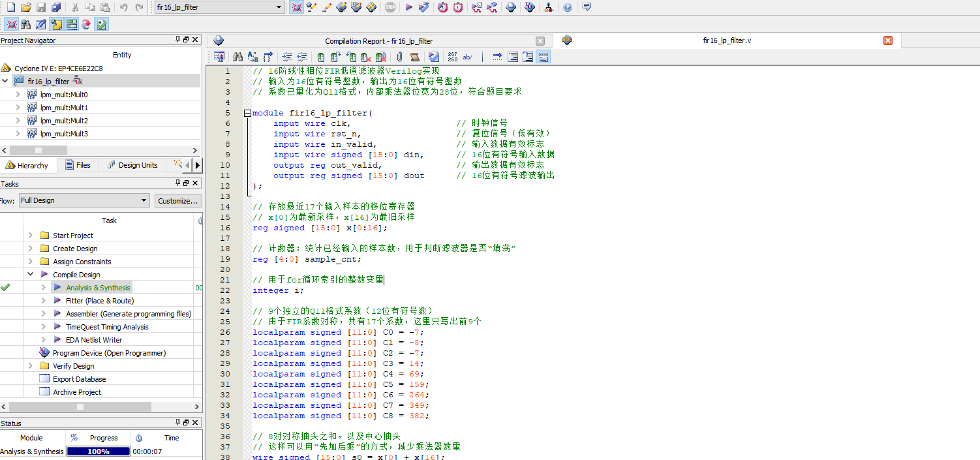Switch to the Compilation Report tab
The height and width of the screenshot is (460, 980).
pos(378,41)
